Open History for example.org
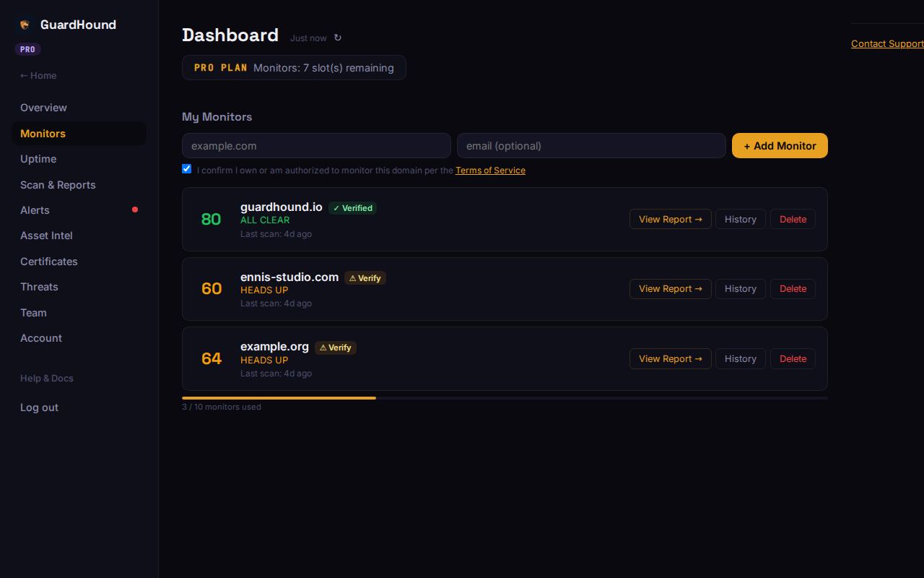This screenshot has height=578, width=924. tap(741, 358)
